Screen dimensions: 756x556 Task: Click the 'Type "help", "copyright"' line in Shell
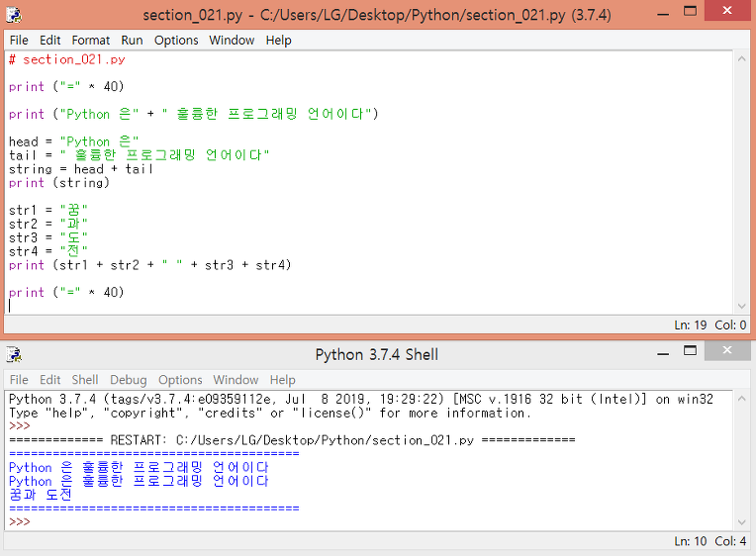tap(269, 414)
